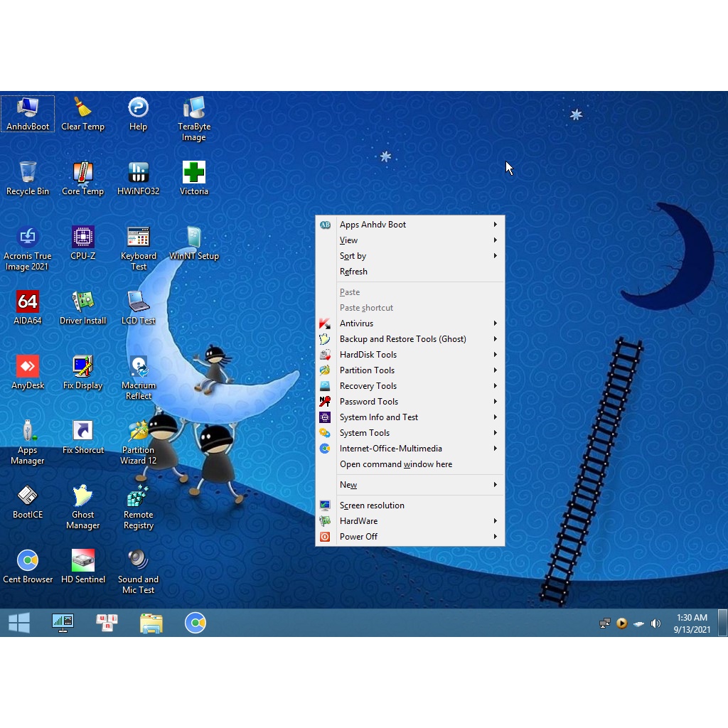
Task: Open AIDA64 on the desktop
Action: pos(28,307)
